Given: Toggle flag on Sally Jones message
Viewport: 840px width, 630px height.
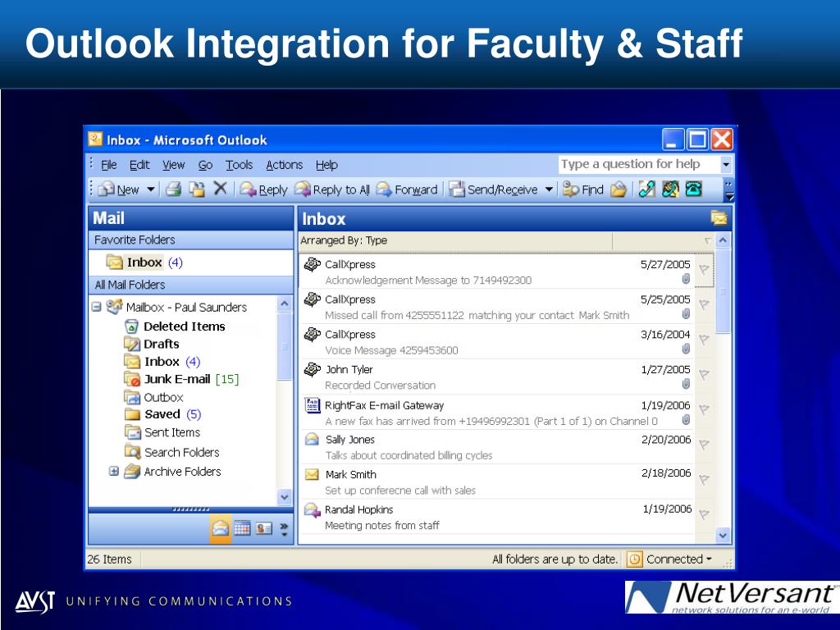Looking at the screenshot, I should point(705,444).
